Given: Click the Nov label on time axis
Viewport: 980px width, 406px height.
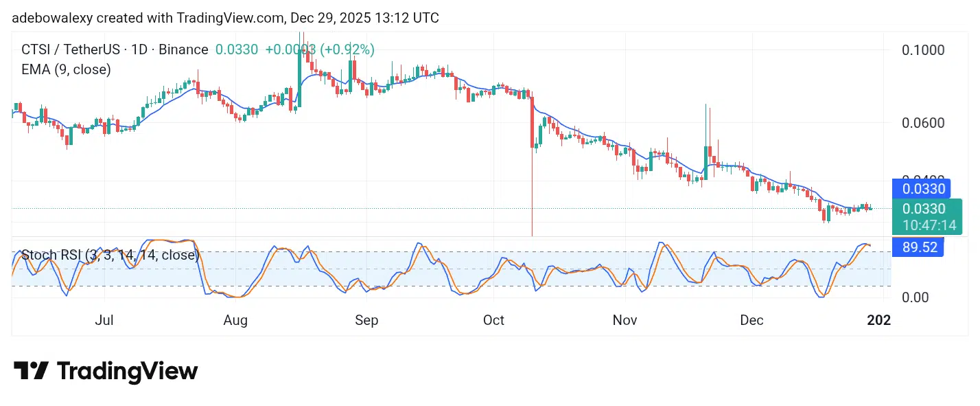Looking at the screenshot, I should point(625,320).
